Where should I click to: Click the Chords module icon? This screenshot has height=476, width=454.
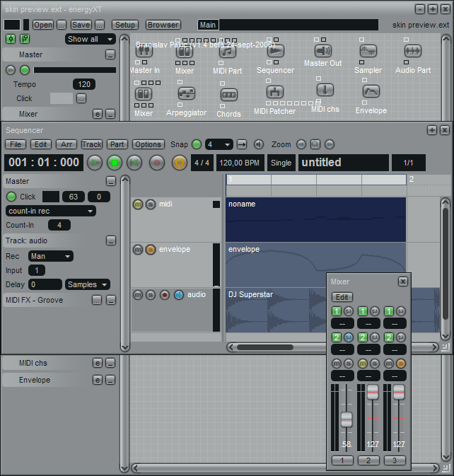click(229, 95)
